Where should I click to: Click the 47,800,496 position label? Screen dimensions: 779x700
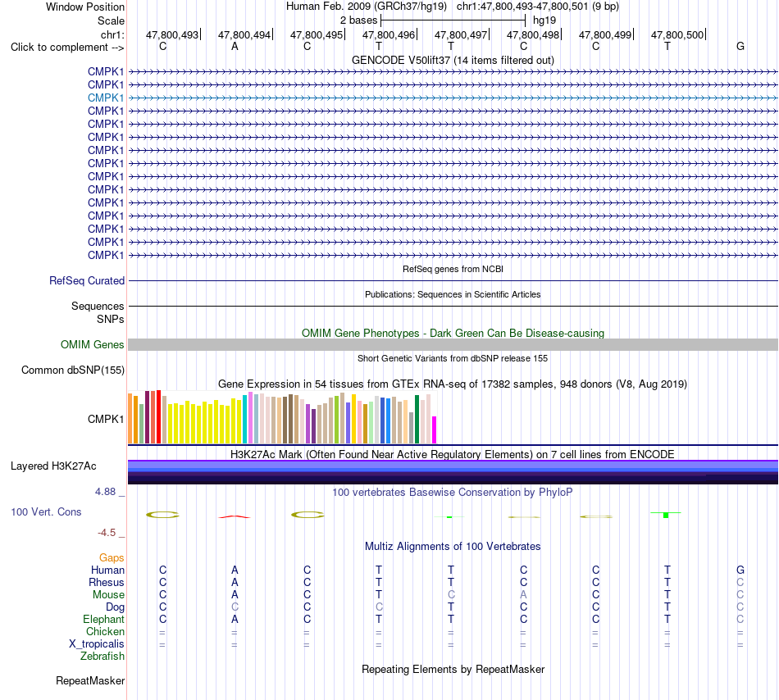[x=389, y=34]
